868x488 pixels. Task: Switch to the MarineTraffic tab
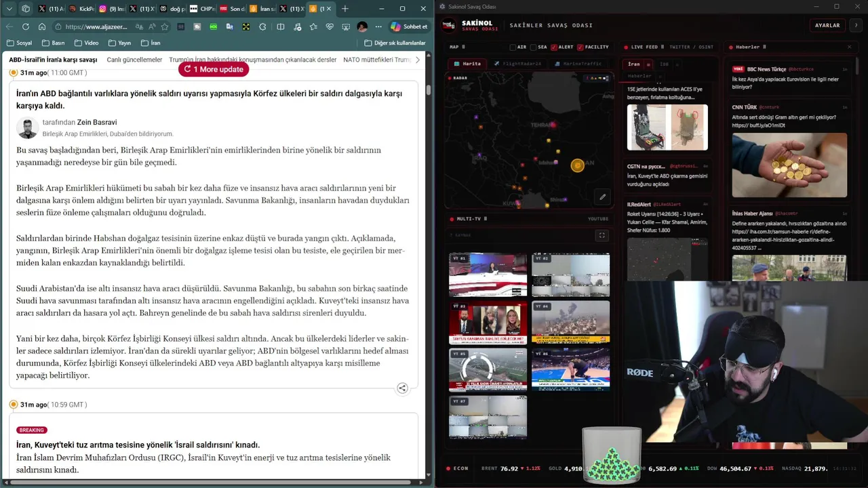click(x=578, y=64)
